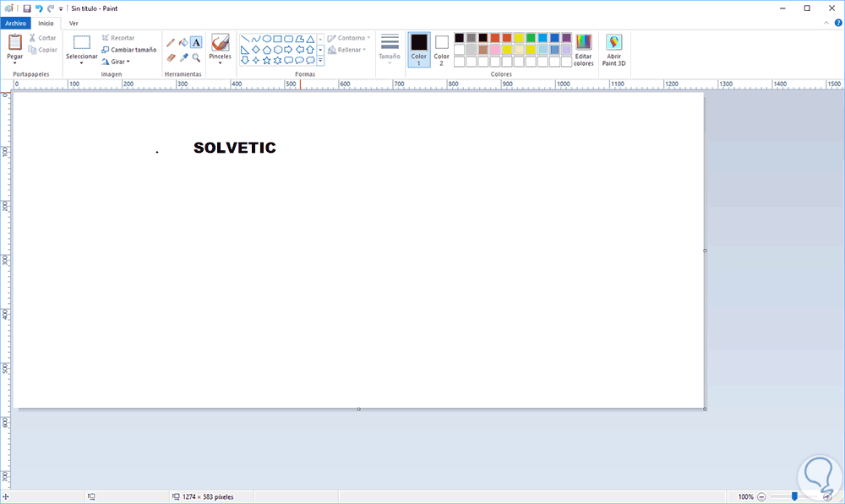Choose the Triangle shape
The image size is (845, 504).
(x=310, y=39)
